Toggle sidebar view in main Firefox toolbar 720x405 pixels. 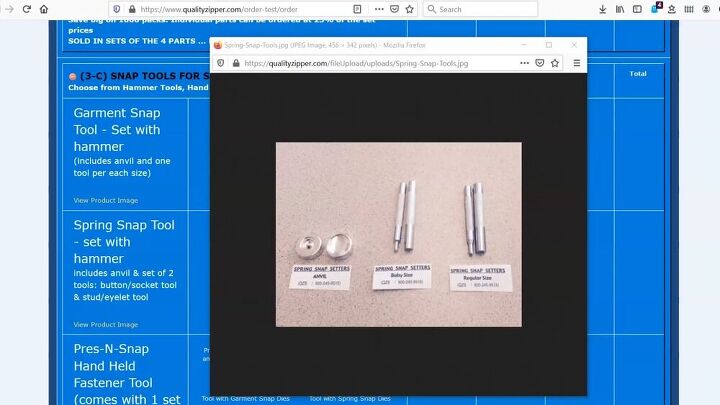637,9
